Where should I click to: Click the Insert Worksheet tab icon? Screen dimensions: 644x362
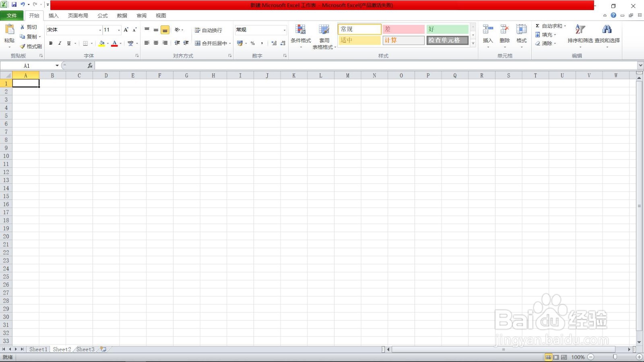(103, 349)
